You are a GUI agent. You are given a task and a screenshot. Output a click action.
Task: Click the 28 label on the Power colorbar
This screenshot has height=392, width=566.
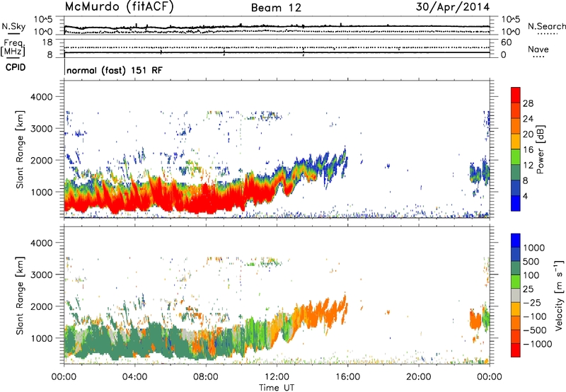[528, 103]
